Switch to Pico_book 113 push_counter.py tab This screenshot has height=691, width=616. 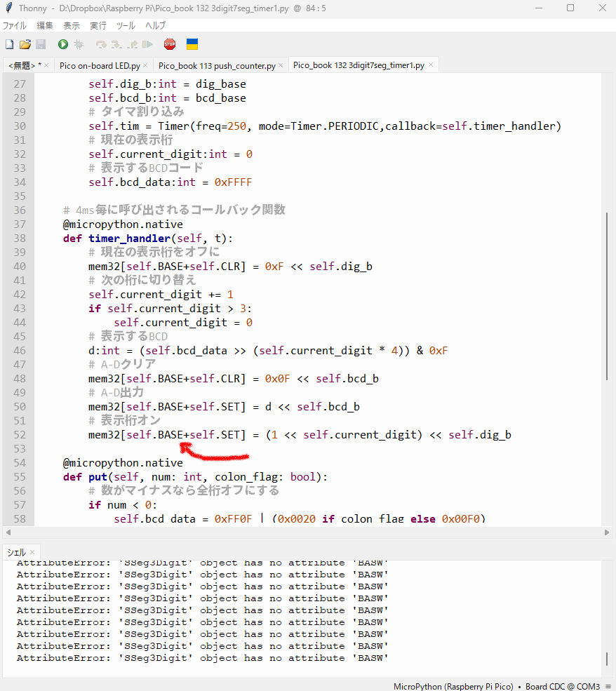coord(217,65)
